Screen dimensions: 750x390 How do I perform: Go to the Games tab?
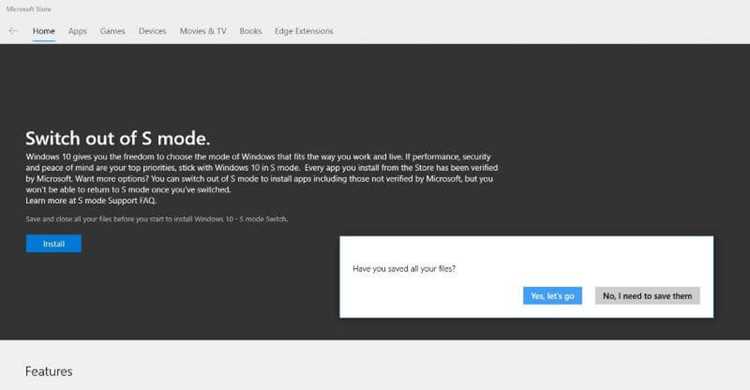(112, 31)
